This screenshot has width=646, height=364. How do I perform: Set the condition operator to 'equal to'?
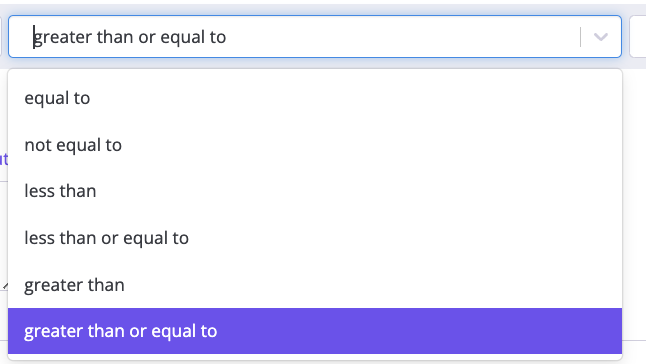click(x=315, y=98)
